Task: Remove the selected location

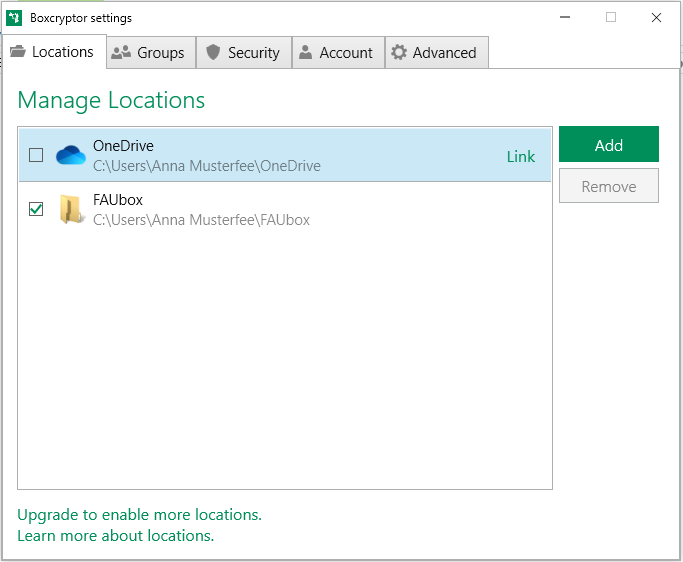Action: (x=609, y=186)
